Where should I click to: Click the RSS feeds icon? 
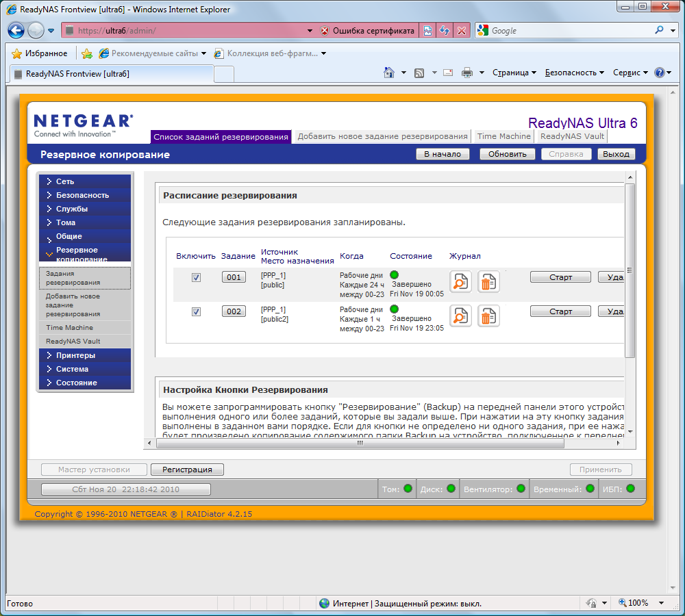pyautogui.click(x=419, y=73)
